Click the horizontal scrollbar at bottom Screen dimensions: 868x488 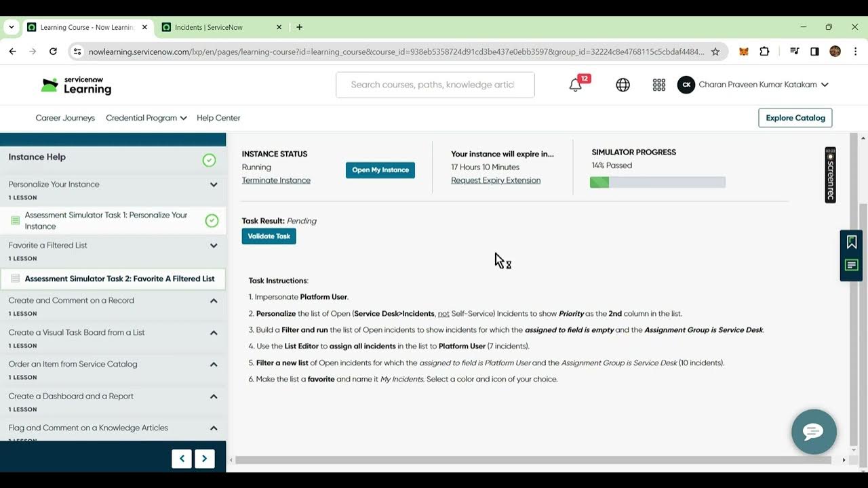click(x=533, y=460)
